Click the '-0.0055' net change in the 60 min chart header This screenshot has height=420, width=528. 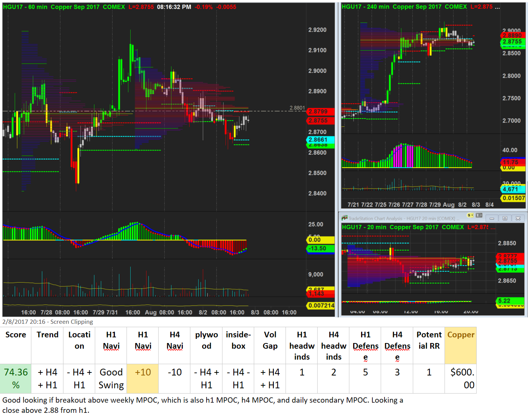point(226,7)
